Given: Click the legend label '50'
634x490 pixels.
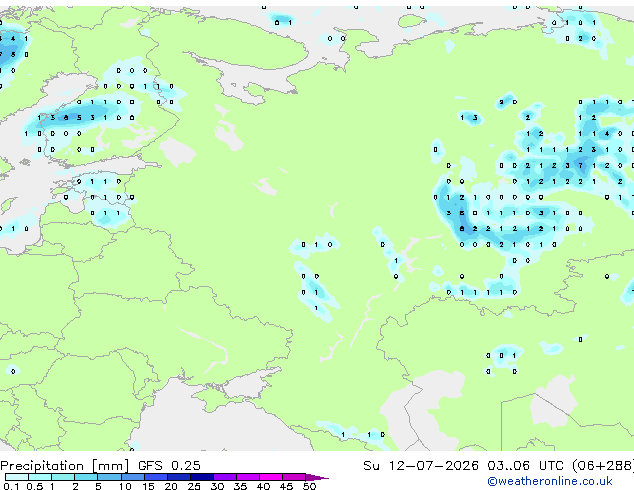Looking at the screenshot, I should pos(309,486).
